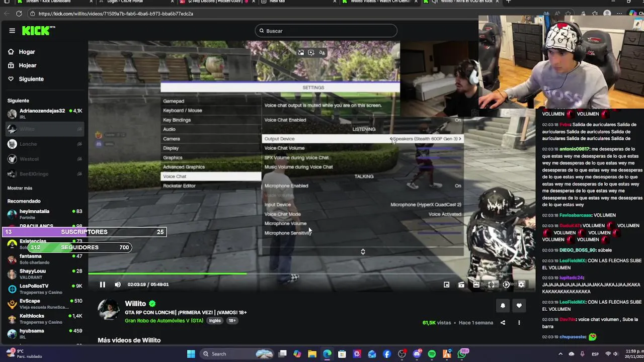Open a new browser tab

[508, 2]
